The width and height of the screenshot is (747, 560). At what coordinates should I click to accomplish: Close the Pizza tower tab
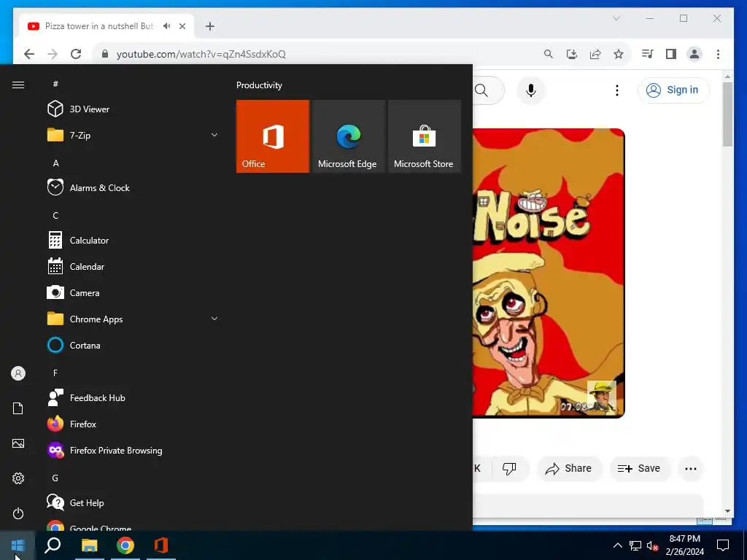click(182, 26)
